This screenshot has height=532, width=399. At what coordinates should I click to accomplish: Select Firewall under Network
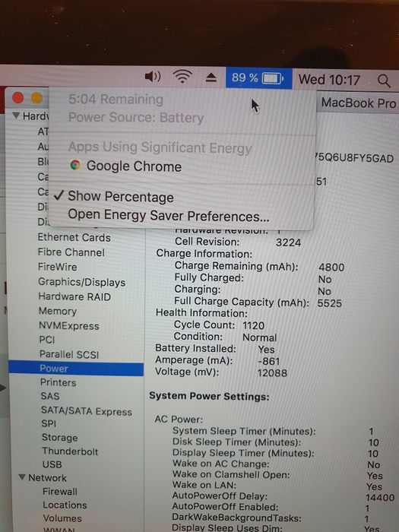[x=60, y=491]
